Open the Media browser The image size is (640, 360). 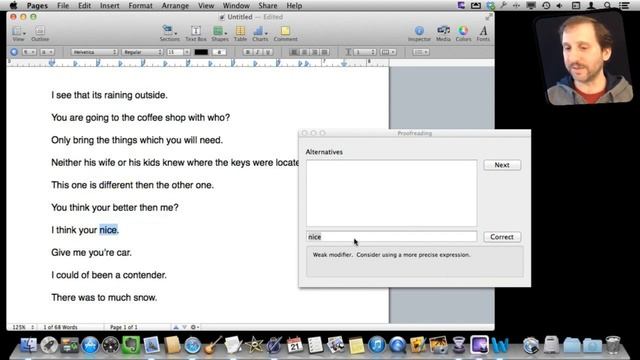tap(443, 33)
